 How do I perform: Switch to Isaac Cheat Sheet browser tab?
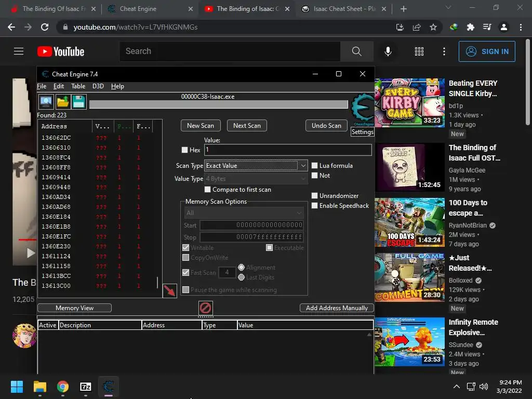(x=344, y=9)
